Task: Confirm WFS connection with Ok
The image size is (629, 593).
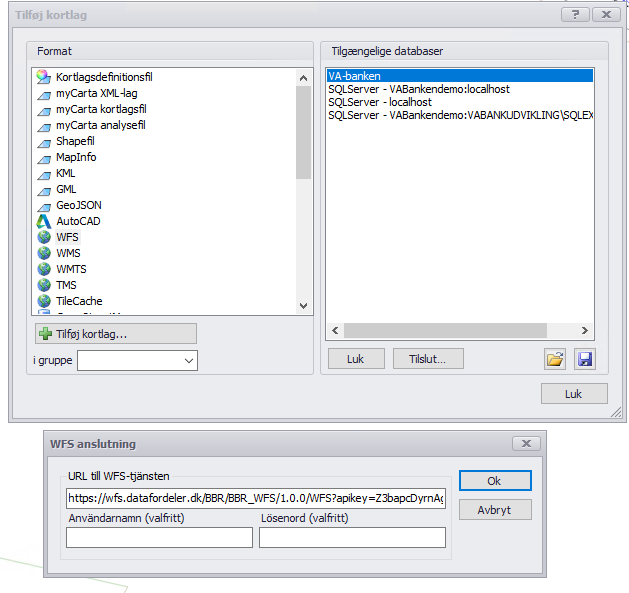Action: tap(494, 481)
